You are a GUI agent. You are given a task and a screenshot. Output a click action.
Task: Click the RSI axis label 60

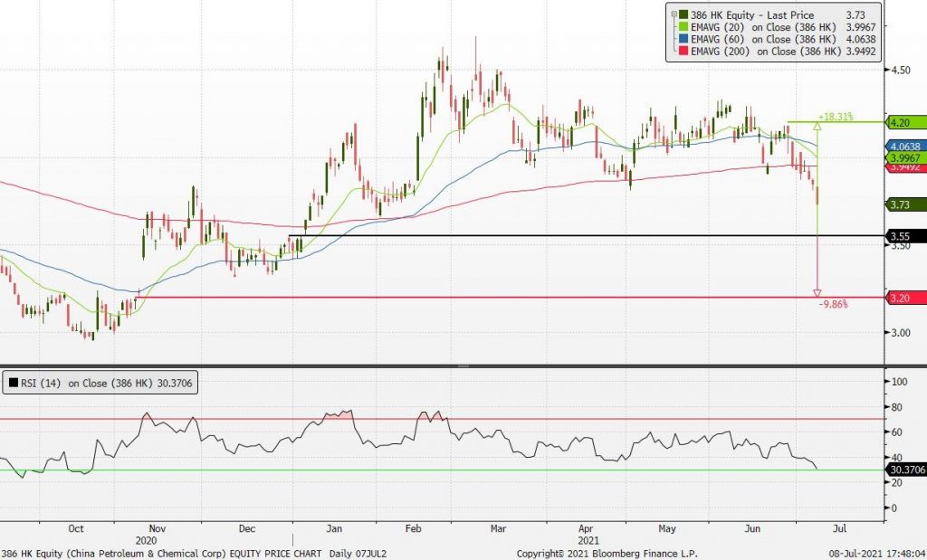tap(897, 432)
